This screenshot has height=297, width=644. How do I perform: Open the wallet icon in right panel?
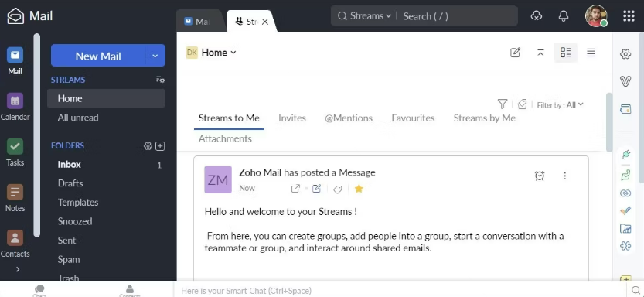625,109
